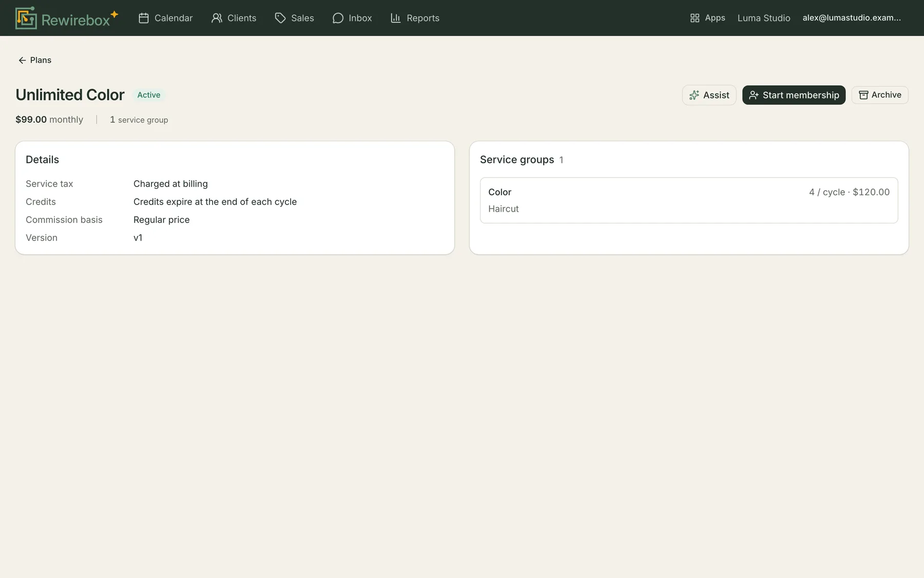Click the Inbox chat bubble icon
This screenshot has width=924, height=578.
[338, 18]
